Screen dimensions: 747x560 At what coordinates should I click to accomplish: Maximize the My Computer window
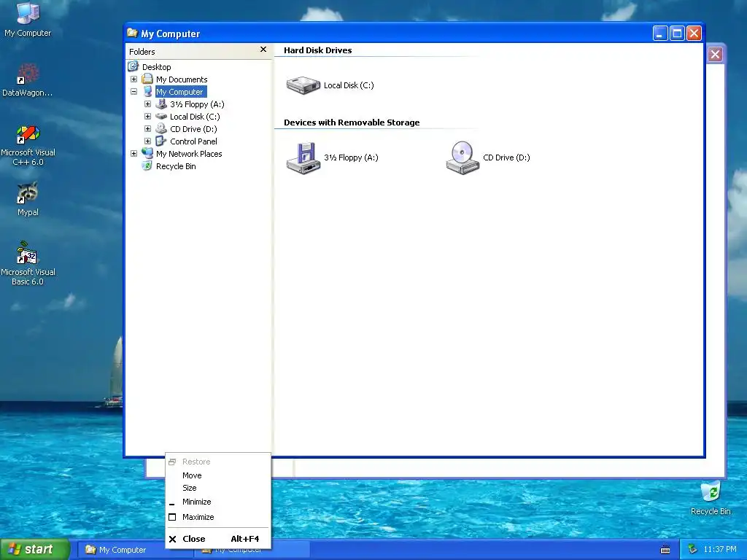[677, 34]
